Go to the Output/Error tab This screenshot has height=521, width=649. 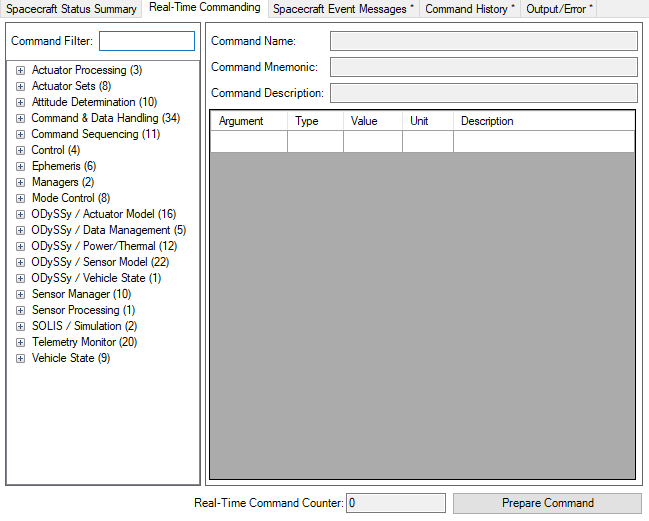(x=560, y=9)
